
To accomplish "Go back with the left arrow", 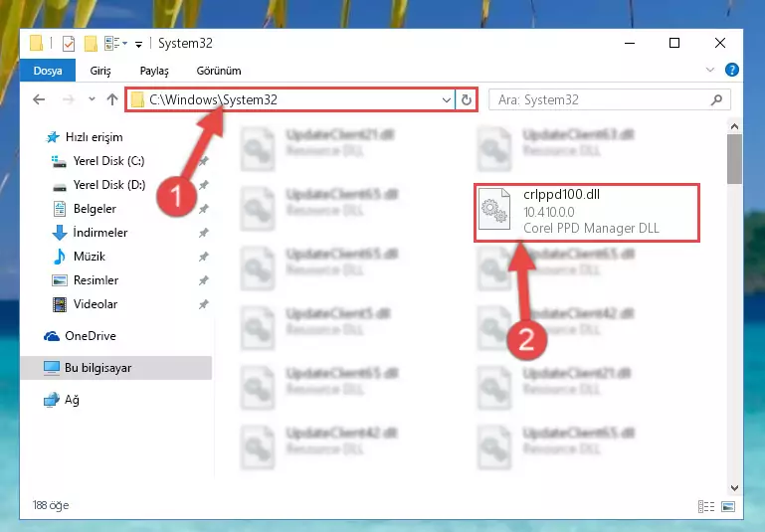I will pos(39,99).
